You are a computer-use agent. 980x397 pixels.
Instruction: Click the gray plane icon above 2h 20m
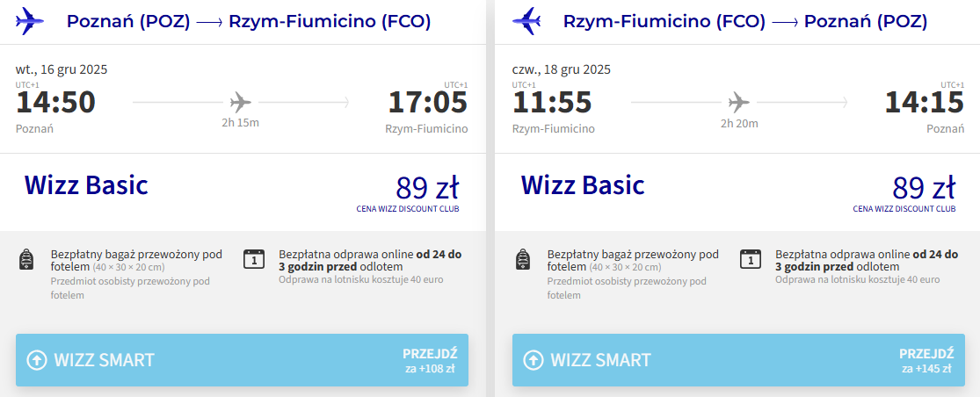point(738,102)
